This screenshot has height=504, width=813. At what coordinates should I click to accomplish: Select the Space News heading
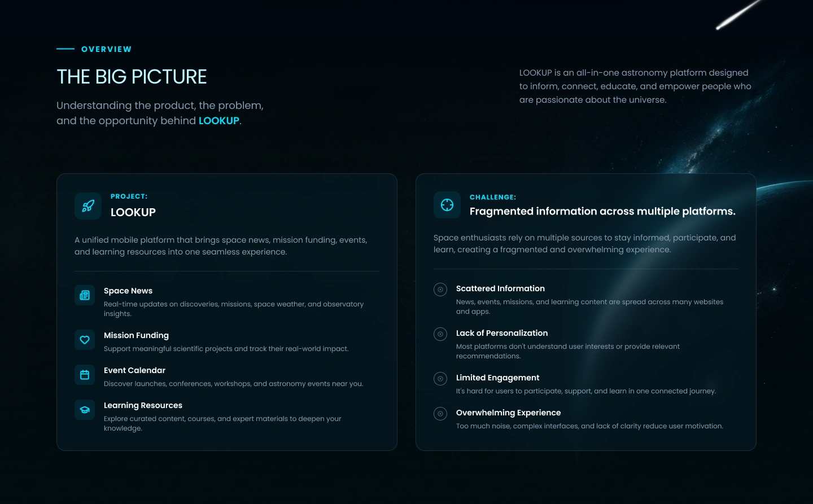pyautogui.click(x=128, y=291)
